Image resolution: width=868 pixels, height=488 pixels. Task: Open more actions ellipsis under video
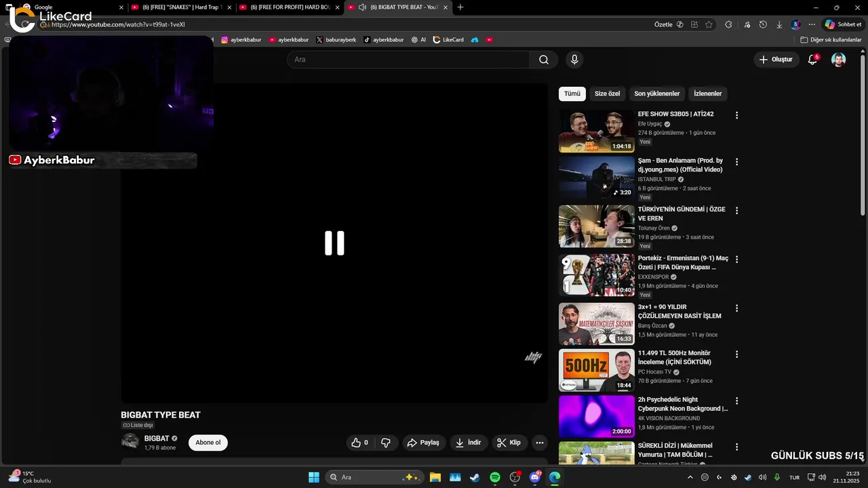click(540, 443)
